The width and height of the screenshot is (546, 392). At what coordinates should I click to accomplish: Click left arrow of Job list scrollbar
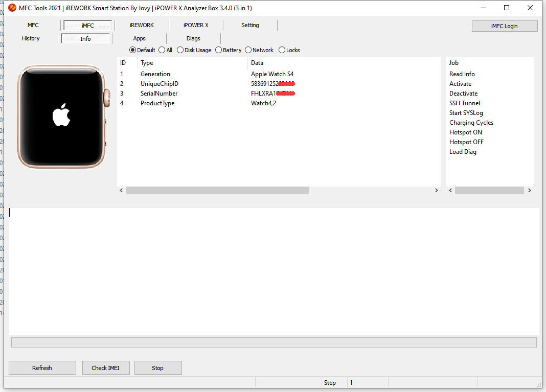[450, 191]
